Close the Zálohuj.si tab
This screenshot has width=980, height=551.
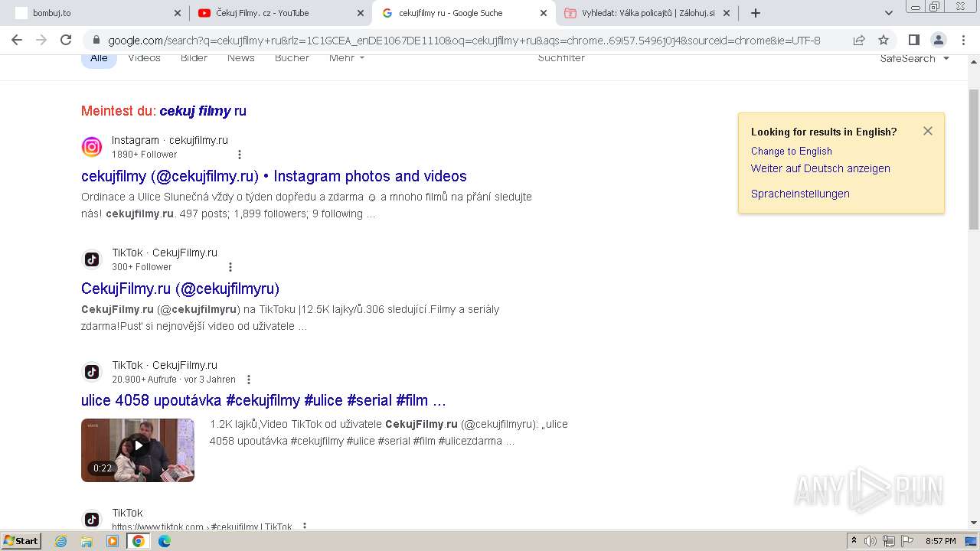[726, 13]
